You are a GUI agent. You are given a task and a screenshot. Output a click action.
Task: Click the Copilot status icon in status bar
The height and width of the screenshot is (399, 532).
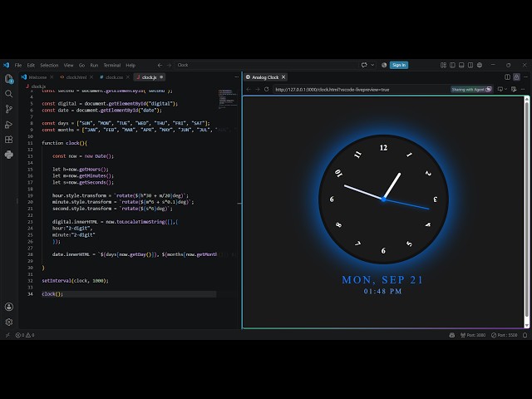pyautogui.click(x=452, y=335)
